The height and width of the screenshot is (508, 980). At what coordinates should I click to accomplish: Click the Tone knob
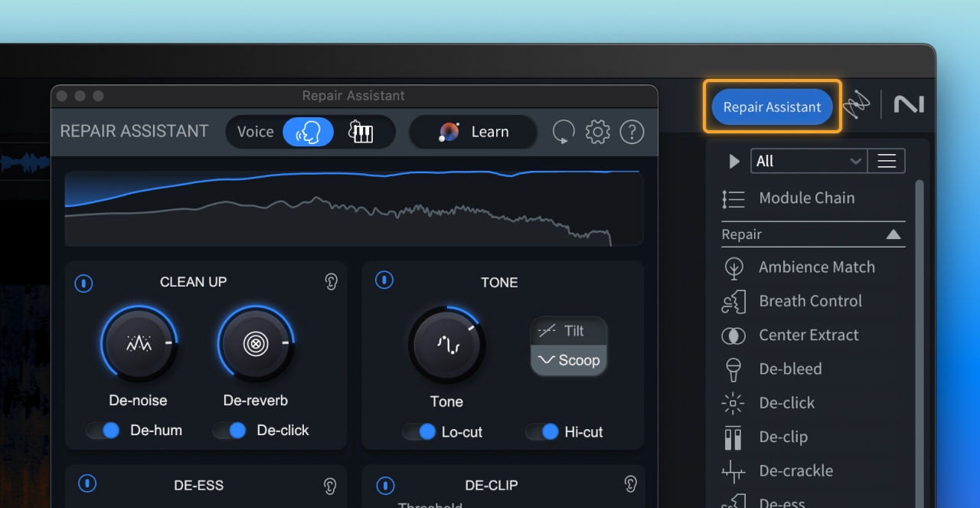tap(447, 345)
